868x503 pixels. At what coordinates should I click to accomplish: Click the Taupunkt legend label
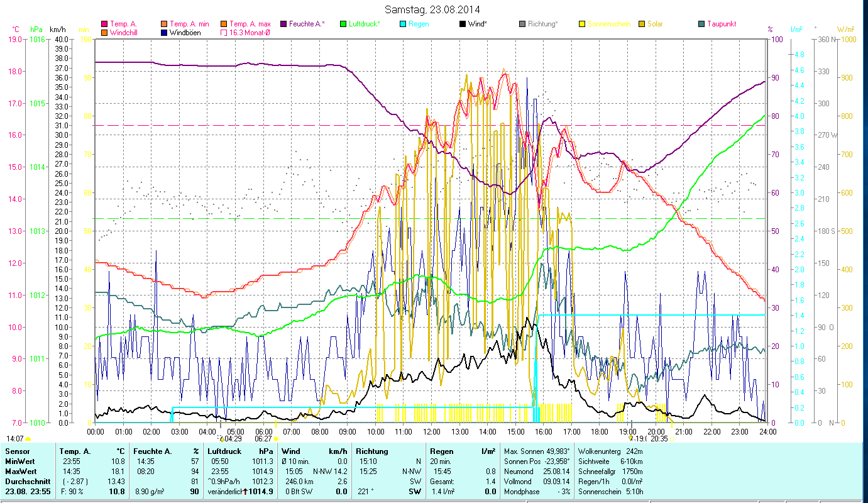(x=722, y=24)
